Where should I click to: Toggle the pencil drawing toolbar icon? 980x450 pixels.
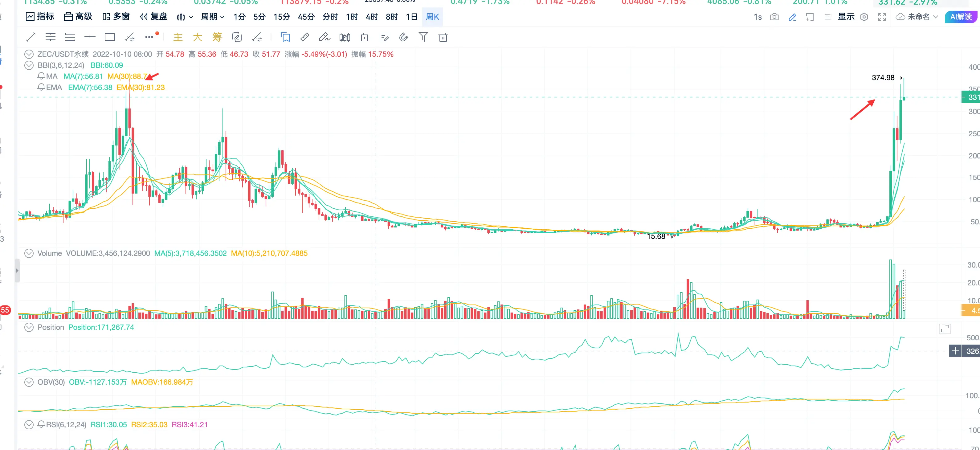point(792,17)
